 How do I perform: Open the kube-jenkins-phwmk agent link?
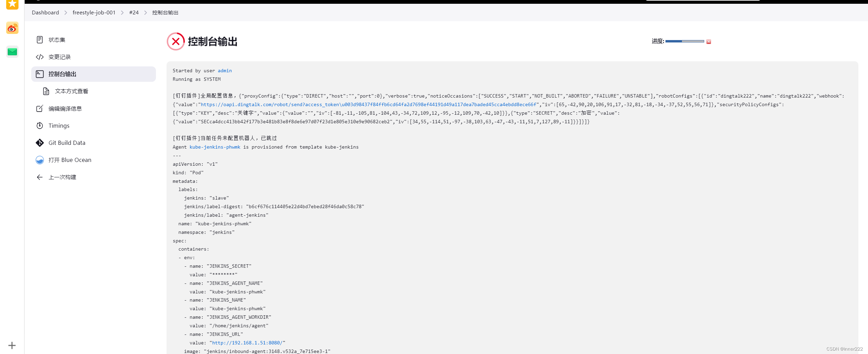tap(215, 147)
